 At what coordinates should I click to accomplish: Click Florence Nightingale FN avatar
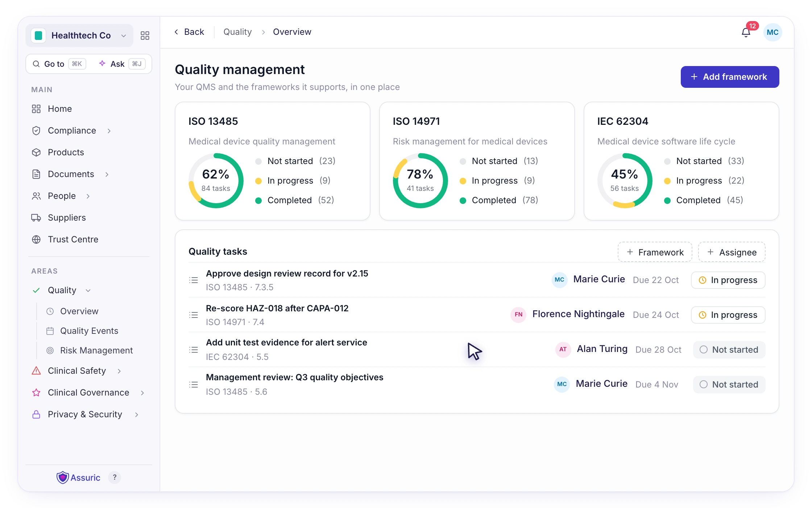tap(518, 315)
